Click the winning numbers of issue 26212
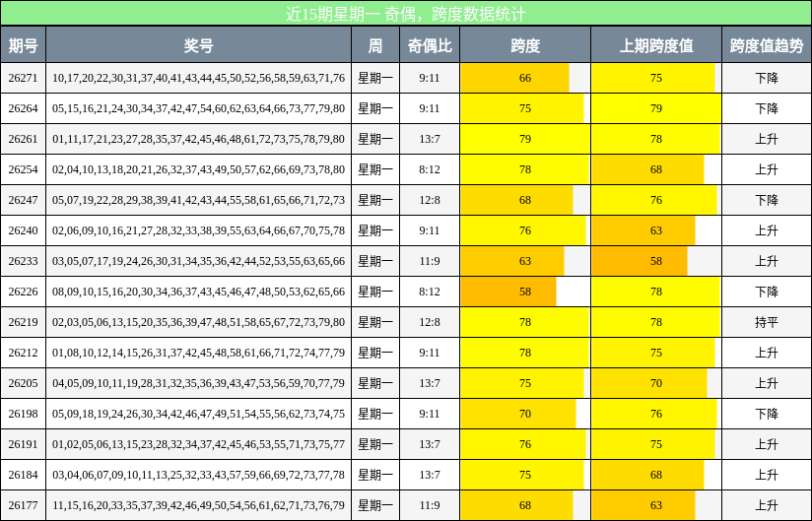Viewport: 812px width, 521px height. pos(199,353)
